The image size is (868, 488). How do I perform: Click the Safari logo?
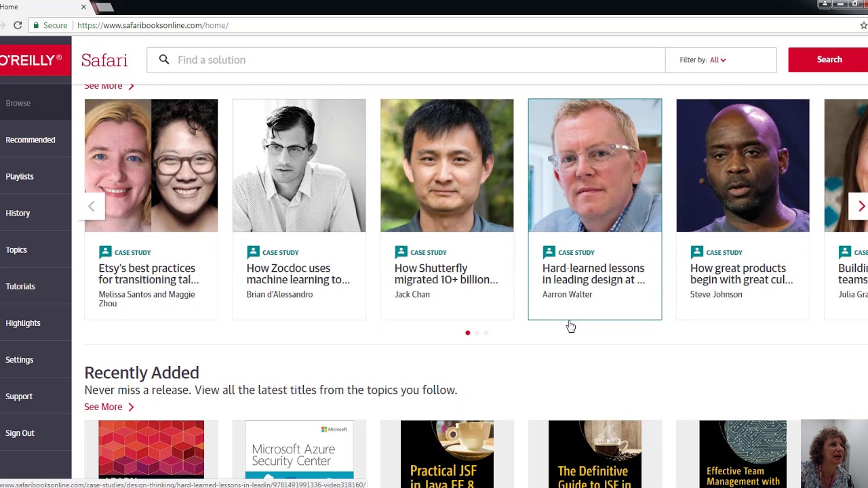tap(104, 60)
